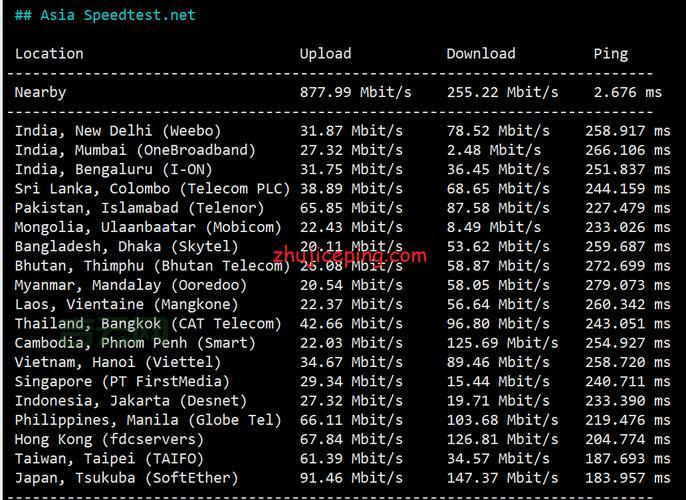Click the 2.676 ms nearby ping value
Viewport: 686px width, 500px height.
[x=627, y=92]
